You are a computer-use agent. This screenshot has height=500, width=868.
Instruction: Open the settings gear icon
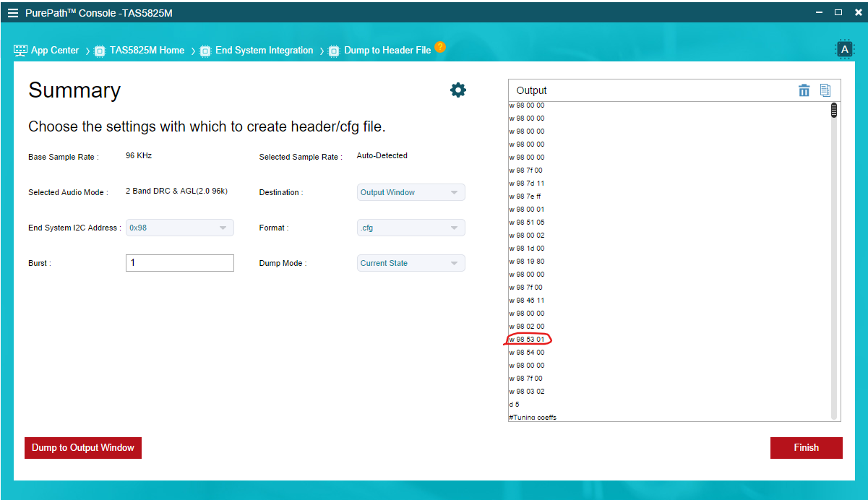(x=458, y=90)
